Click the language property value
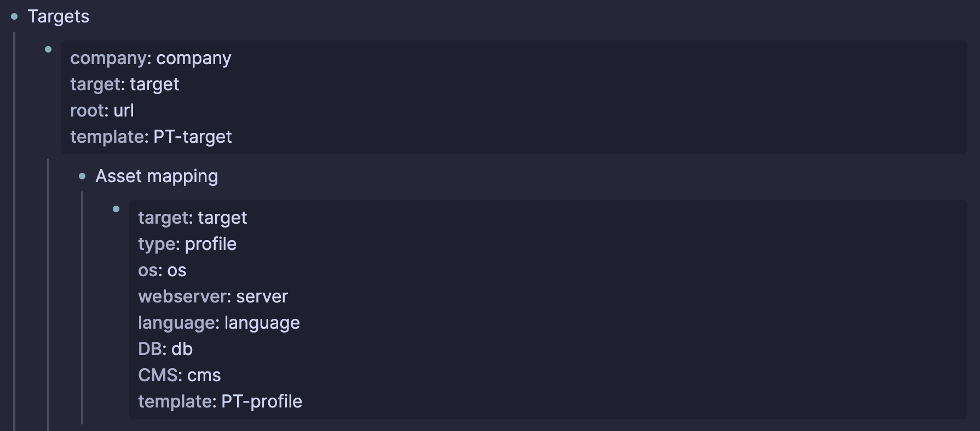The width and height of the screenshot is (980, 431). click(262, 323)
